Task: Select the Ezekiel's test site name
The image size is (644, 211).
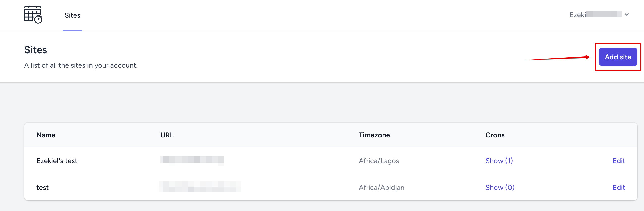Action: 57,161
